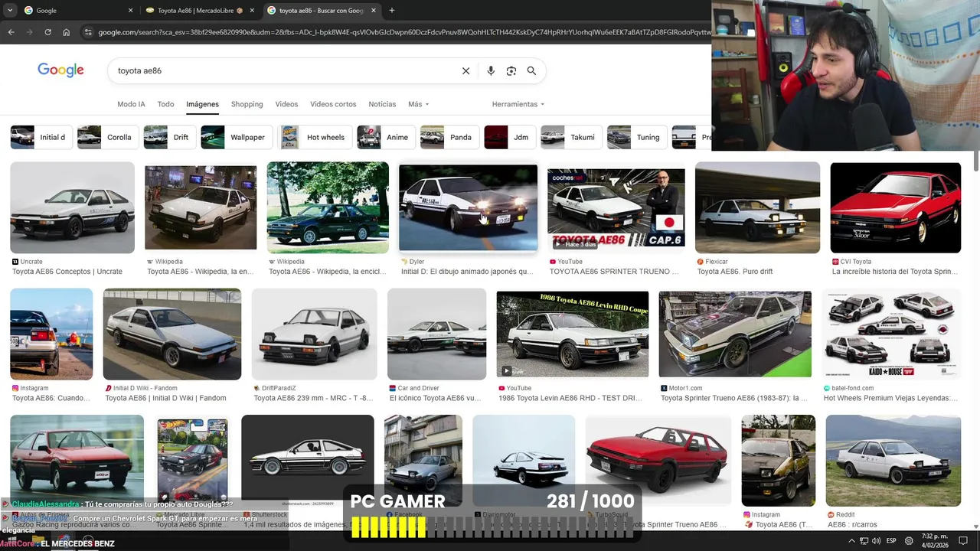Filter images by Wallpaper chip
Viewport: 980px width, 551px height.
(237, 137)
